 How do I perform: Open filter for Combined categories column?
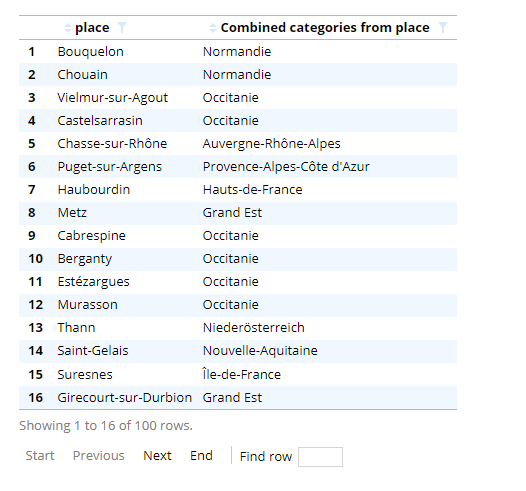click(x=443, y=28)
